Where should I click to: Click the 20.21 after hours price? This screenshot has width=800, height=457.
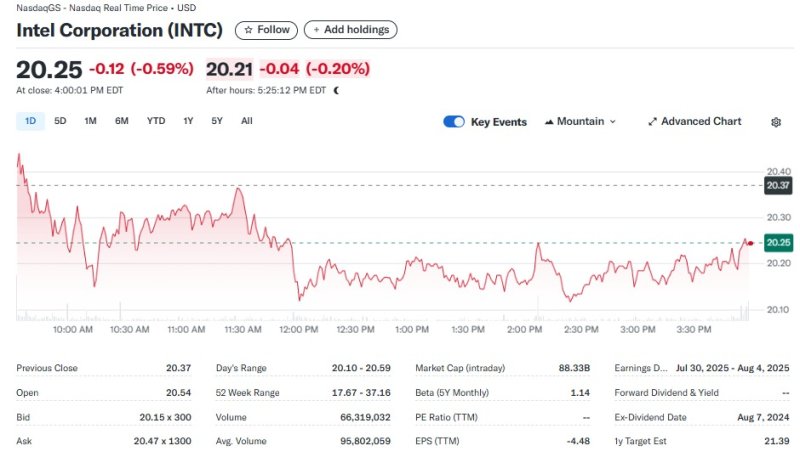point(229,69)
